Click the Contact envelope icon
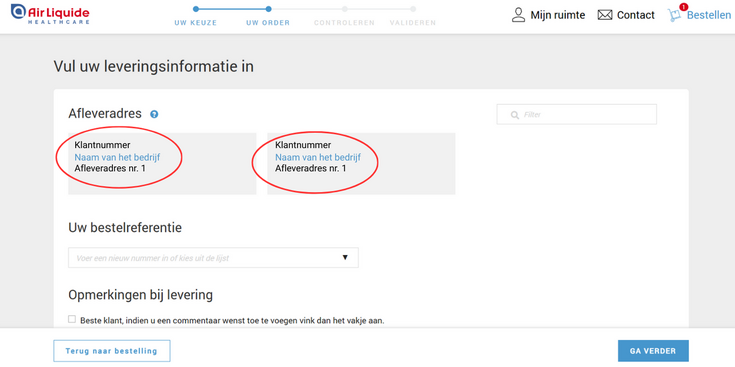This screenshot has width=735, height=367. (605, 15)
